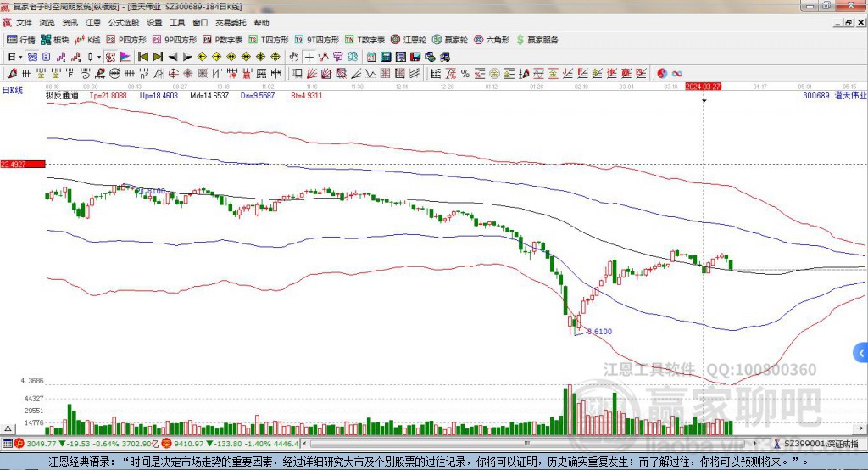
Task: Open the 9P四方形 tool
Action: 175,40
